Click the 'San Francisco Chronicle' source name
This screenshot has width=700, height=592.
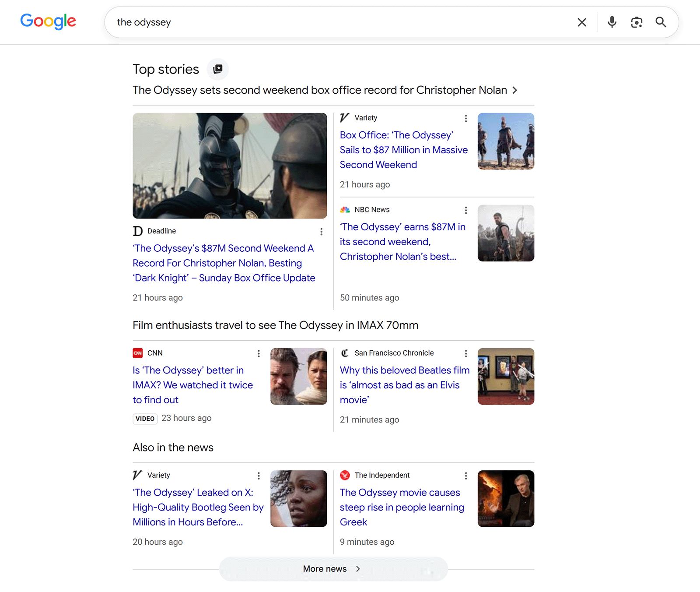pos(394,353)
